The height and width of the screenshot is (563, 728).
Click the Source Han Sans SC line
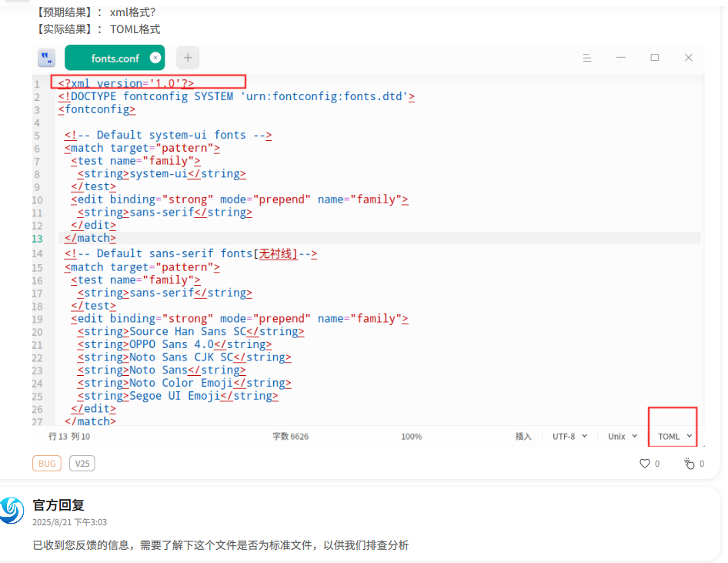click(191, 332)
